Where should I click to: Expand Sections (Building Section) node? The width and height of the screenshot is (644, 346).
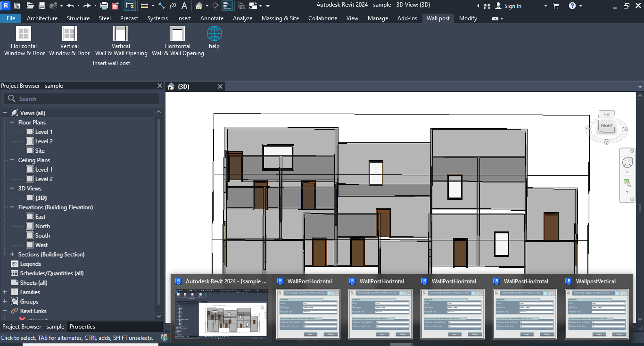(12, 255)
